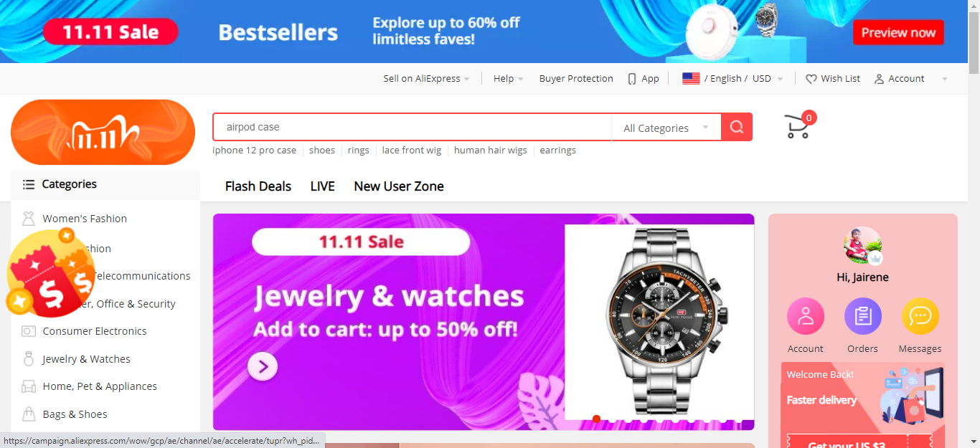The height and width of the screenshot is (448, 980).
Task: Open the Messages chat bubble icon
Action: click(x=920, y=316)
